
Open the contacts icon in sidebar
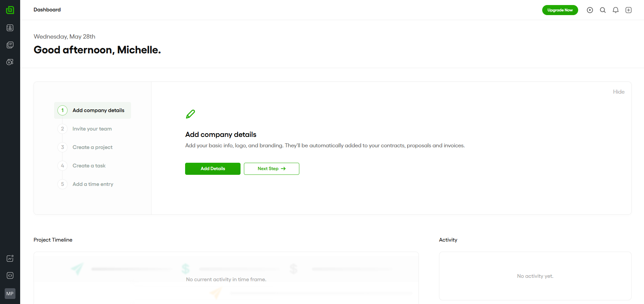[x=10, y=28]
